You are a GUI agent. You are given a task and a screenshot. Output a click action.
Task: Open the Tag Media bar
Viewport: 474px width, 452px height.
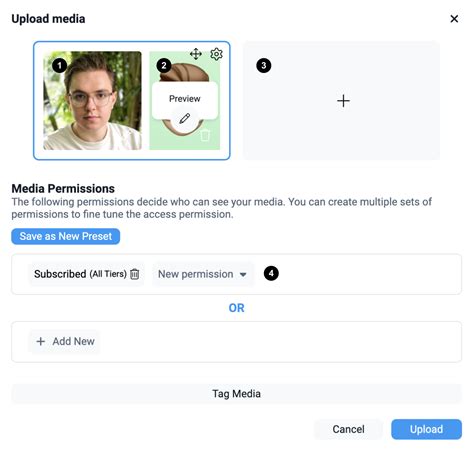(236, 394)
